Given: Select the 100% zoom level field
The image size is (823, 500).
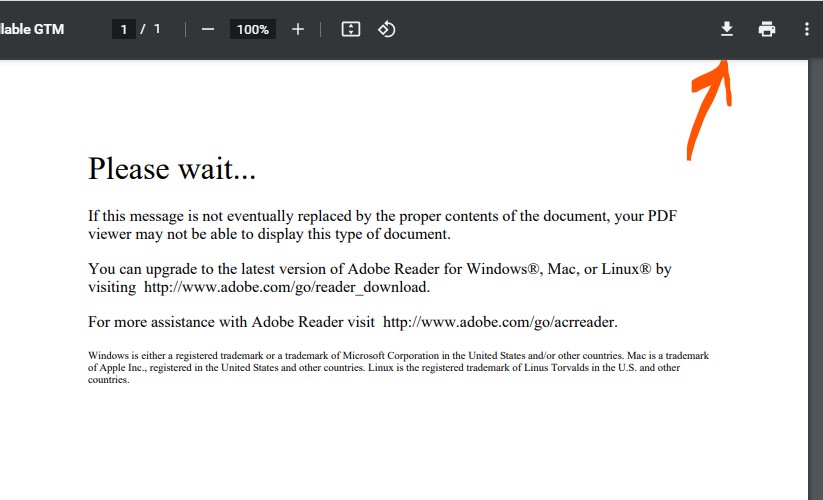Looking at the screenshot, I should (253, 30).
